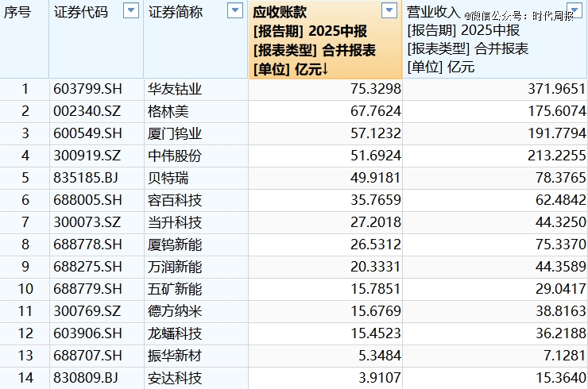This screenshot has width=588, height=389.
Task: Open the 证券简称 column filter dropdown
Action: pyautogui.click(x=234, y=11)
